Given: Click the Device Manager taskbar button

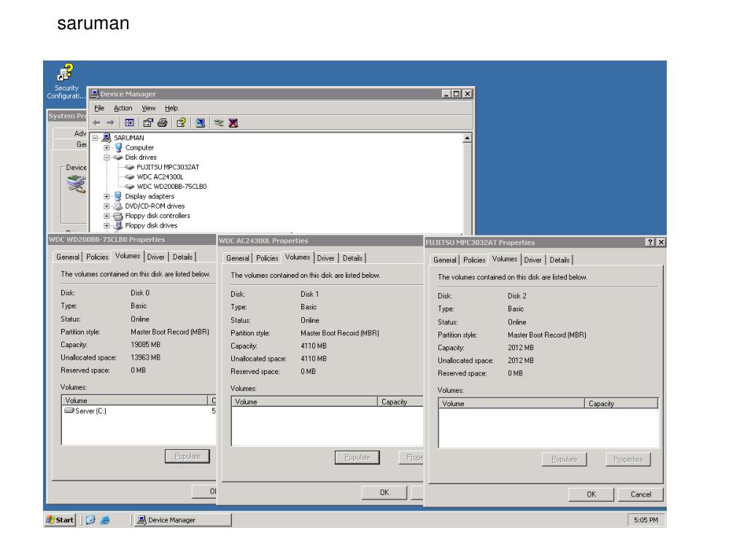Looking at the screenshot, I should (183, 520).
